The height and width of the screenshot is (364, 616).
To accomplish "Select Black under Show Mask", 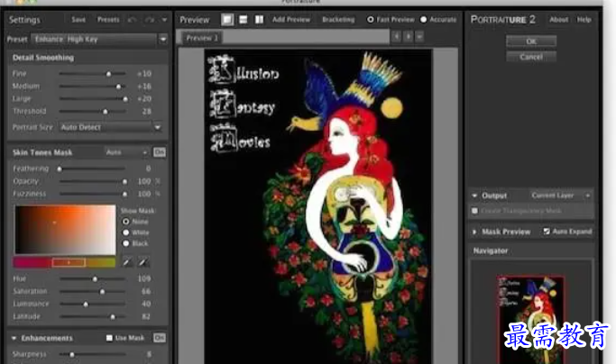I will [x=125, y=243].
